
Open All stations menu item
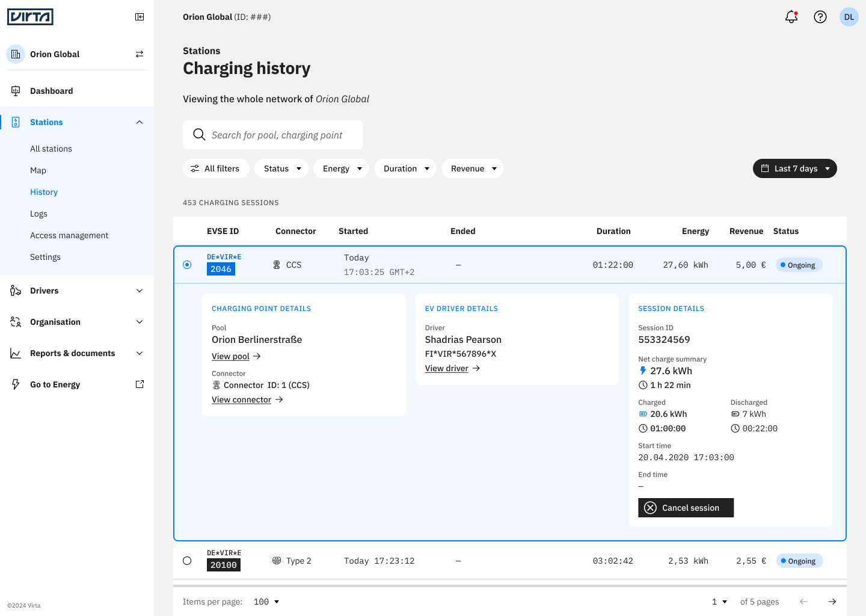(51, 149)
